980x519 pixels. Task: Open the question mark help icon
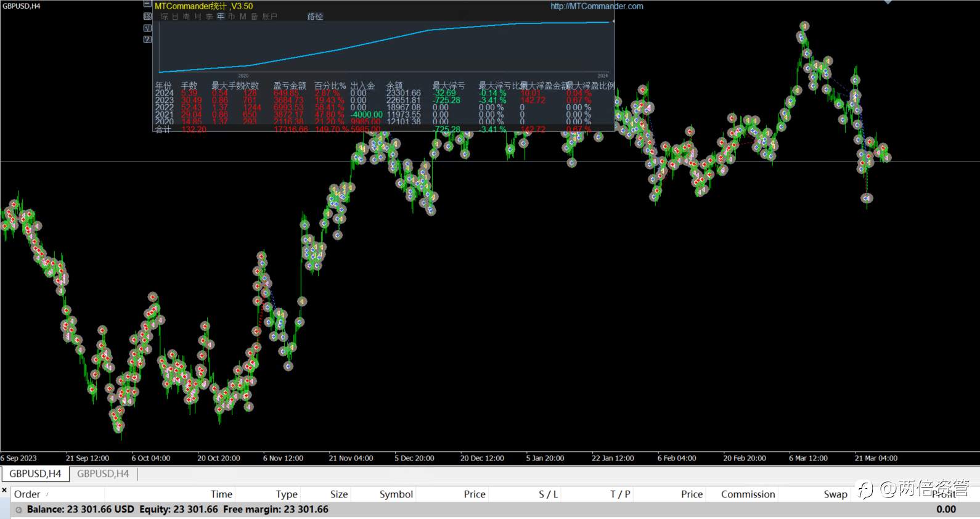(147, 39)
